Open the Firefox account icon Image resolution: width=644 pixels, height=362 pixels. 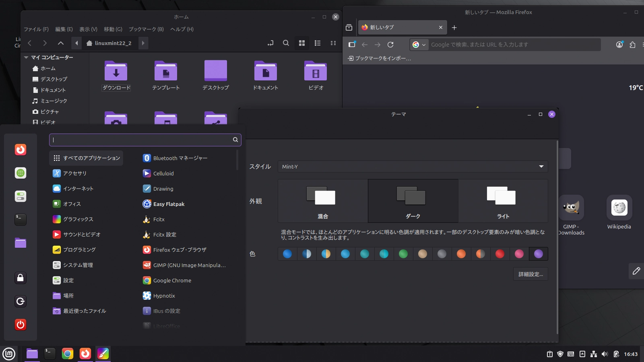pos(619,45)
